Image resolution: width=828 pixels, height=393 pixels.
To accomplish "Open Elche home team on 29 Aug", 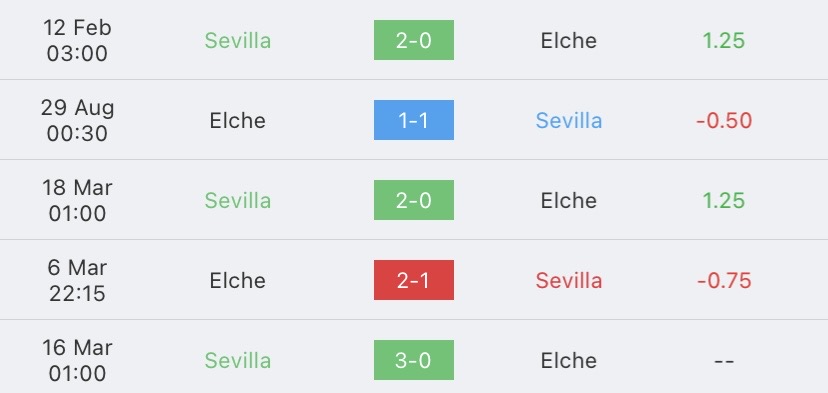I will 238,120.
